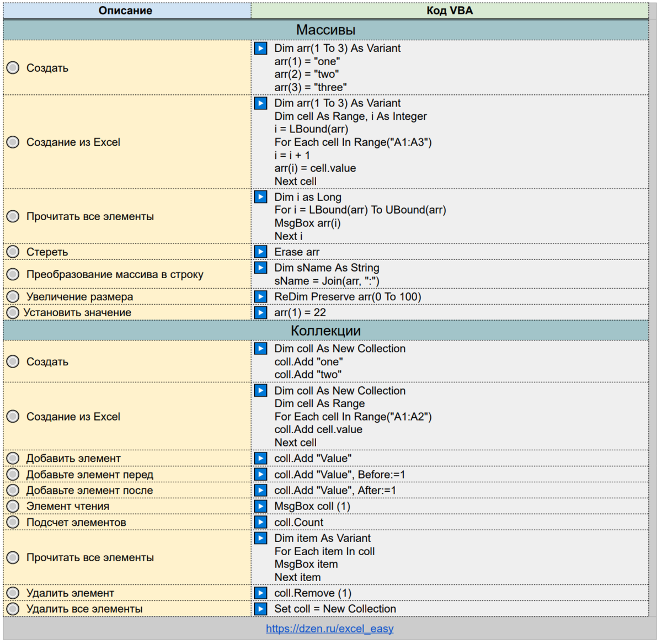Select the 'Установить значение' radio button
The height and width of the screenshot is (644, 662).
(x=13, y=312)
